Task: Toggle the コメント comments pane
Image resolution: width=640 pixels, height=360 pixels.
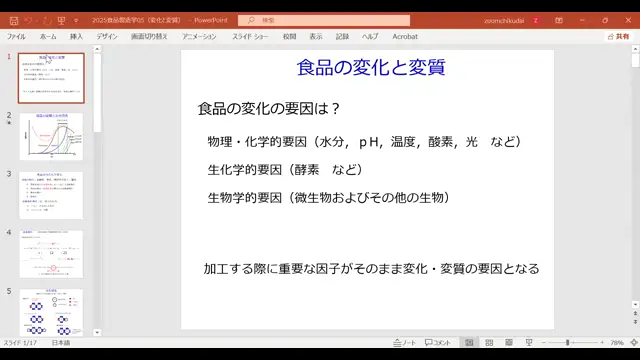Action: click(437, 343)
